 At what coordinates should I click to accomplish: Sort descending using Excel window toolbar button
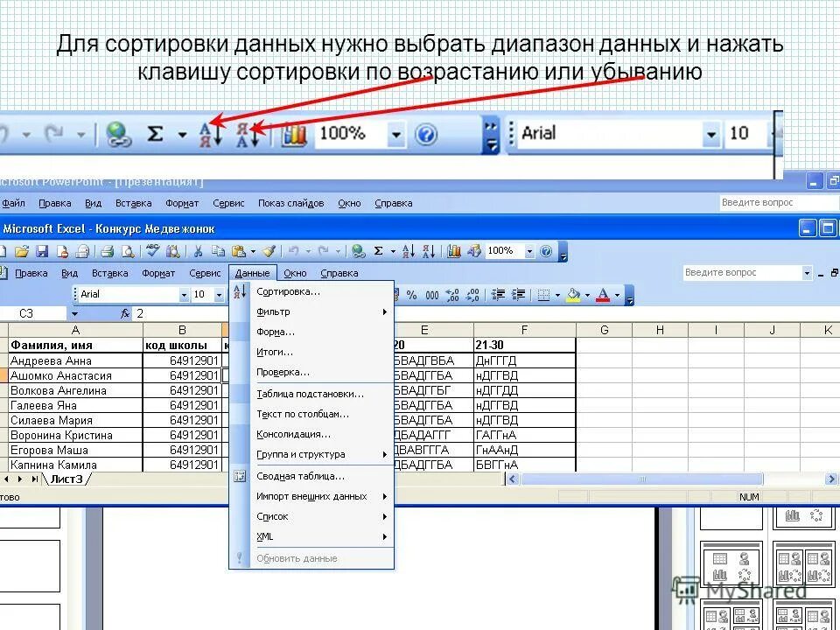point(429,251)
